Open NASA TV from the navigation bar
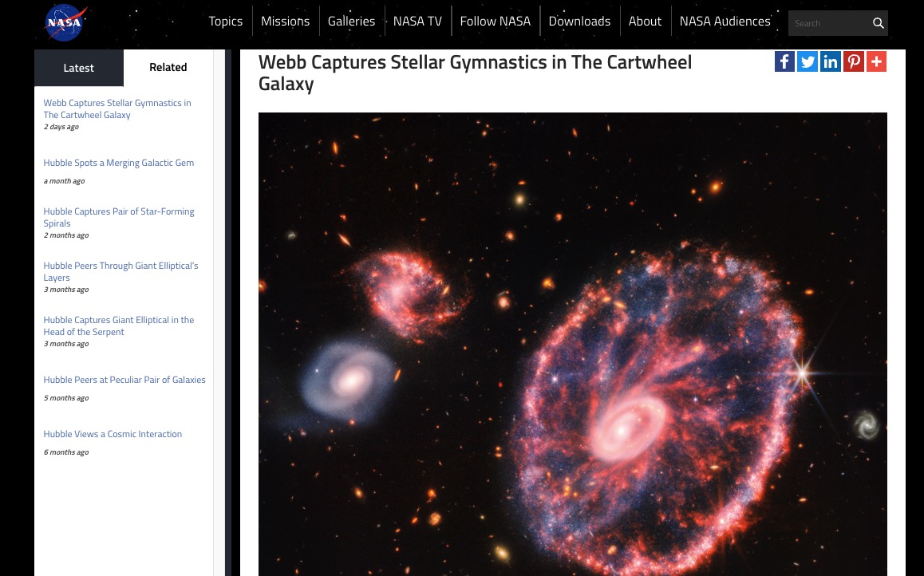This screenshot has height=576, width=924. click(417, 21)
